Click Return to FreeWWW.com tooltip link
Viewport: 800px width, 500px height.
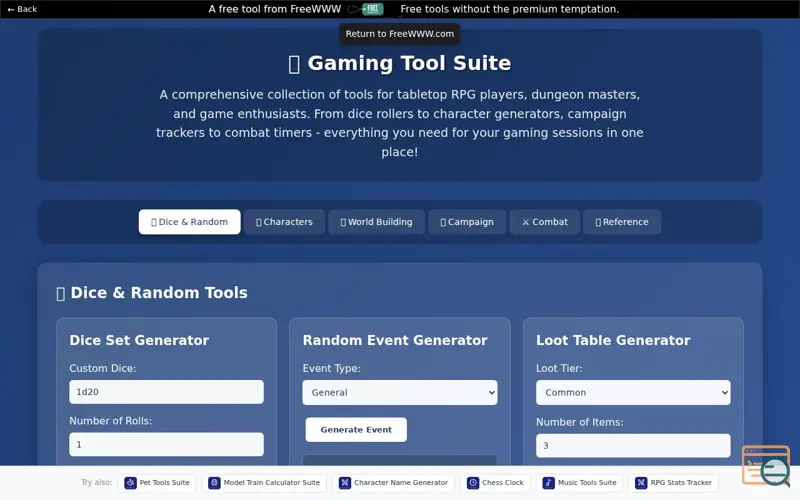coord(399,34)
